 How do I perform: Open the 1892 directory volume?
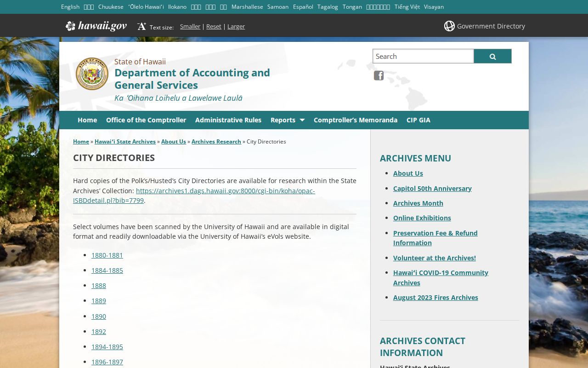(x=99, y=332)
